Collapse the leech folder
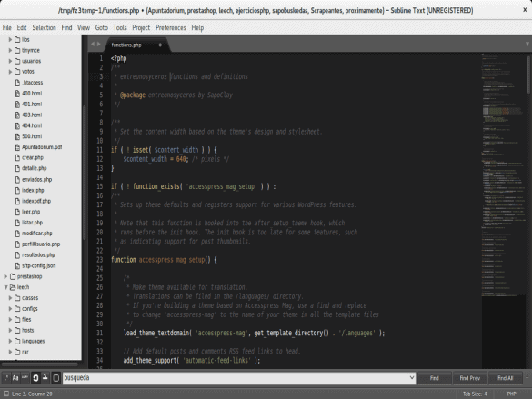The image size is (532, 399). [5, 287]
